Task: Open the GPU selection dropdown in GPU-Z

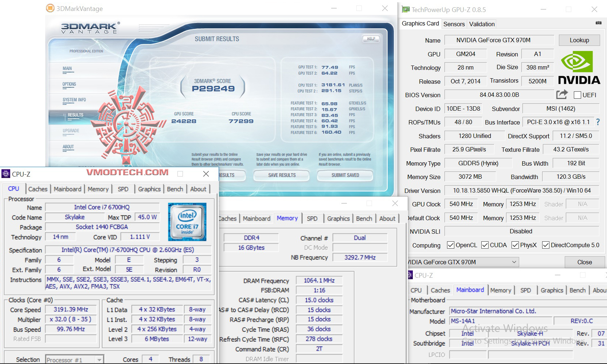Action: pyautogui.click(x=463, y=262)
